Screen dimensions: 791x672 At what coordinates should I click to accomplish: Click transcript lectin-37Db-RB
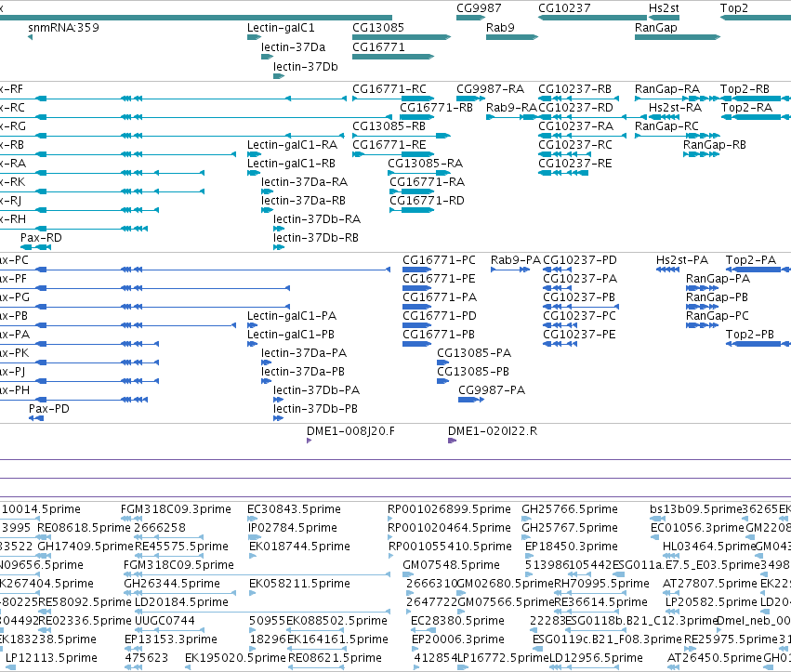(x=279, y=247)
